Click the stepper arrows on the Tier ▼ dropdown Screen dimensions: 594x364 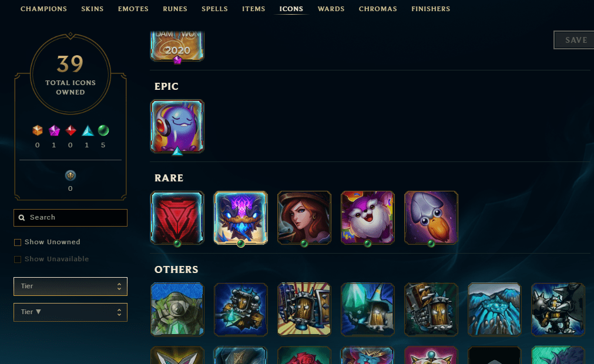click(119, 312)
